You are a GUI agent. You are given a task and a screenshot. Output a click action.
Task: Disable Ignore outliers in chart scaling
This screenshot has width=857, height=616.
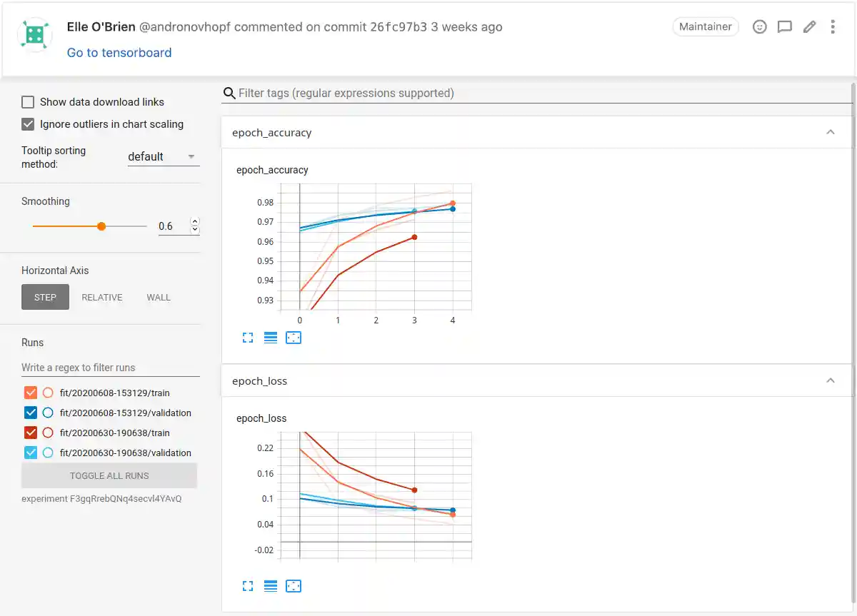point(27,124)
